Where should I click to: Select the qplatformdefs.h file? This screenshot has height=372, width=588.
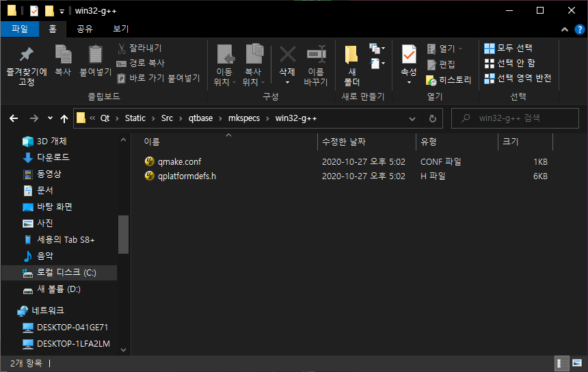(180, 176)
